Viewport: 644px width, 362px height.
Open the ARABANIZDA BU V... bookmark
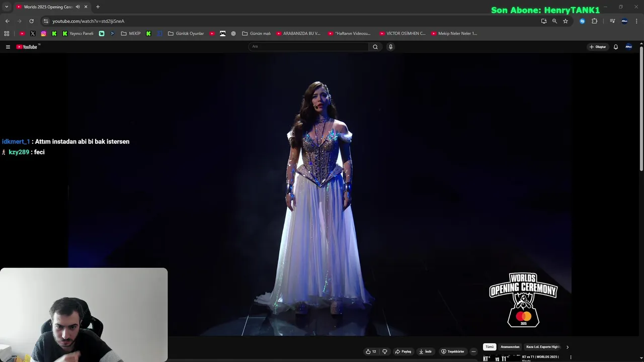pos(298,34)
